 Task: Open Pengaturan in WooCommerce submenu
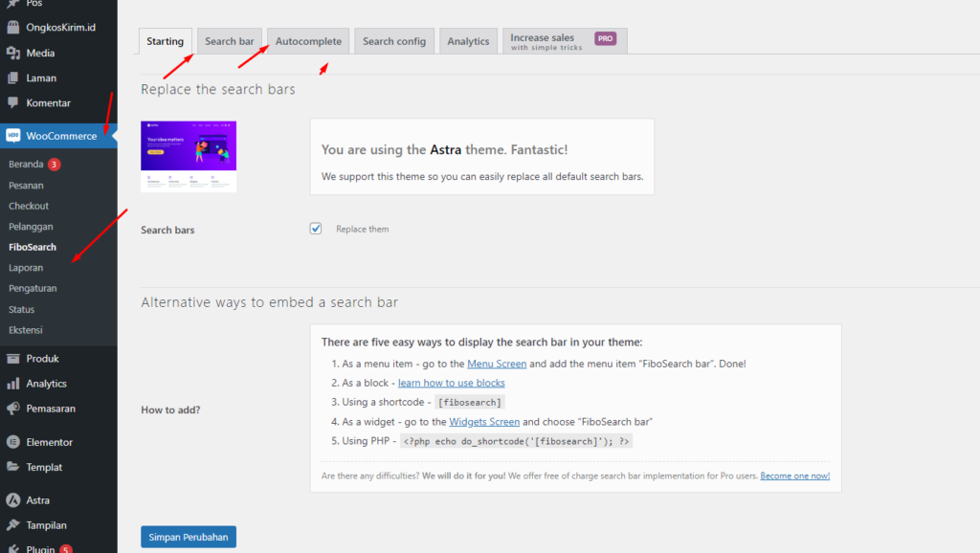coord(32,289)
